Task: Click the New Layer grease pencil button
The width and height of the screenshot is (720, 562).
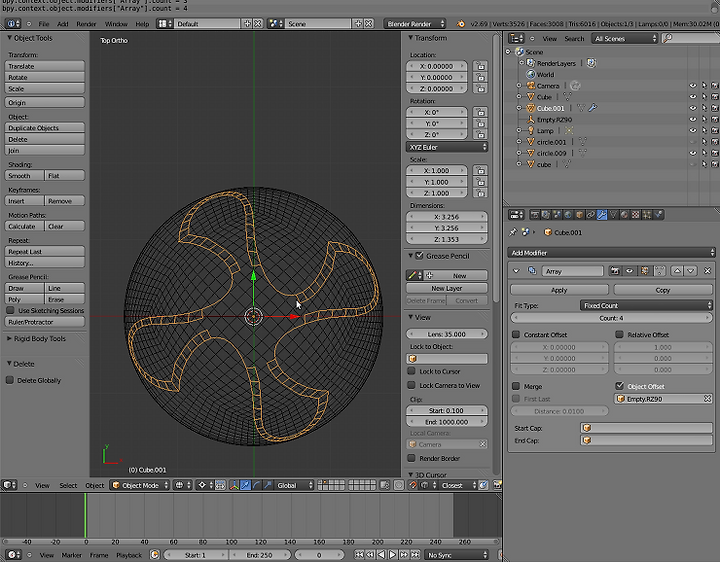Action: 447,288
